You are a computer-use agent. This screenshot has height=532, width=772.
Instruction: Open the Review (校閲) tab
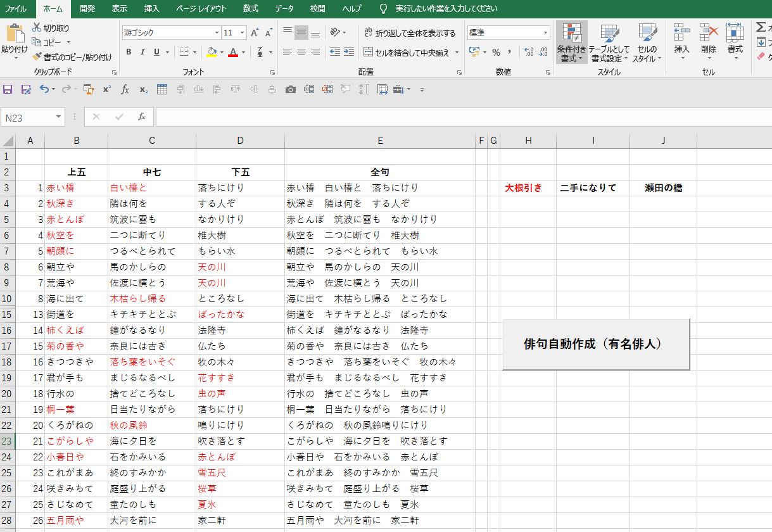pyautogui.click(x=318, y=9)
